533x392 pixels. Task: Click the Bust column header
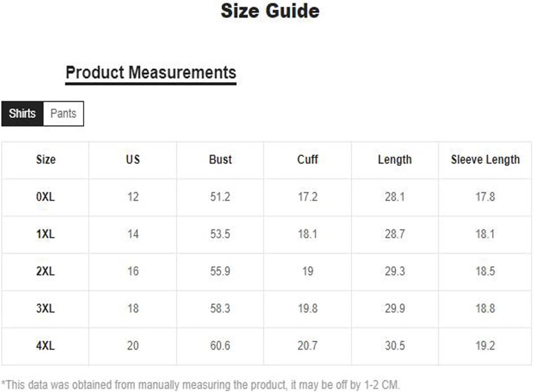pos(220,159)
